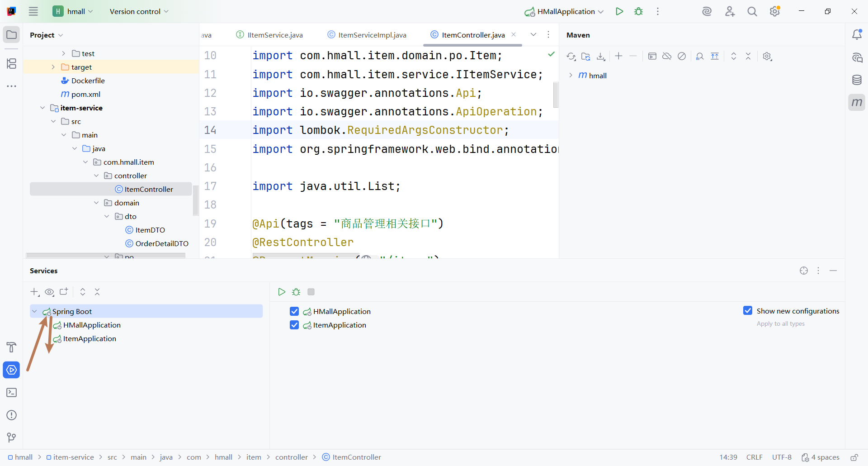Open the Git tool window icon
Image resolution: width=868 pixels, height=466 pixels.
[12, 437]
